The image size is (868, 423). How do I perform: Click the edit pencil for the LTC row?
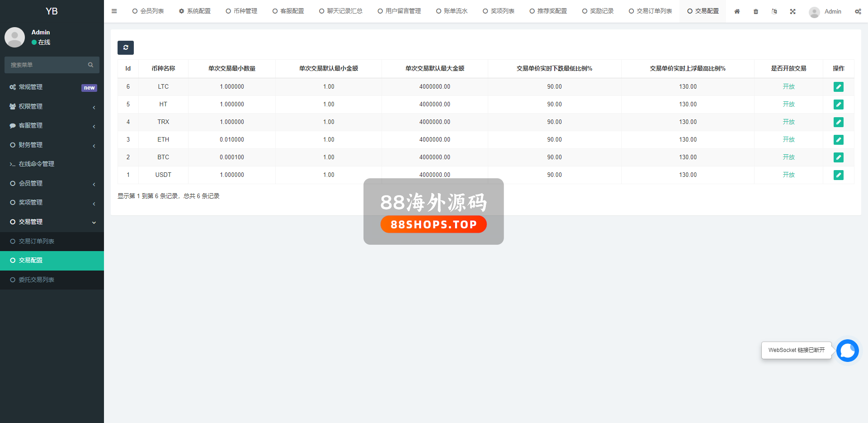(x=838, y=87)
